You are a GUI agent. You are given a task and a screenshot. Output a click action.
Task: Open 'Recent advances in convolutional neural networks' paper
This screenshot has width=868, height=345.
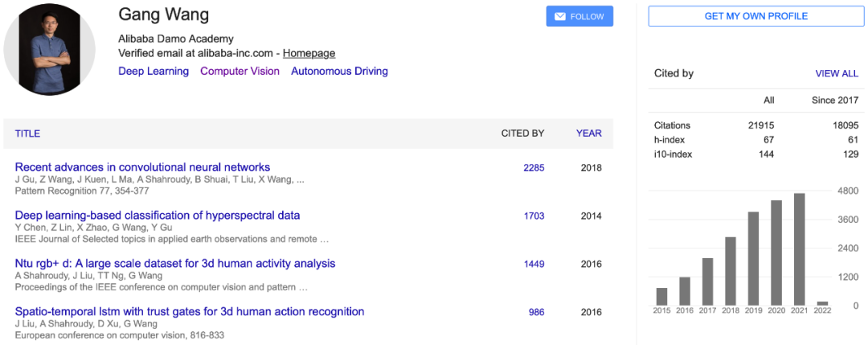142,167
